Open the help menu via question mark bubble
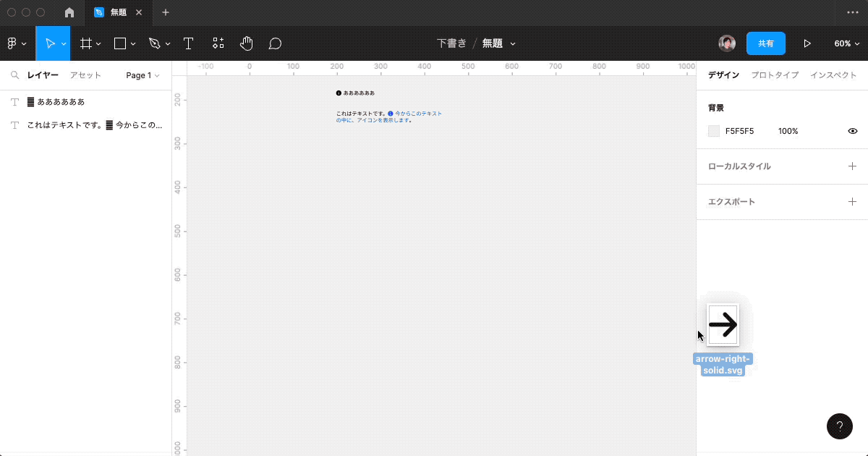 coord(839,426)
